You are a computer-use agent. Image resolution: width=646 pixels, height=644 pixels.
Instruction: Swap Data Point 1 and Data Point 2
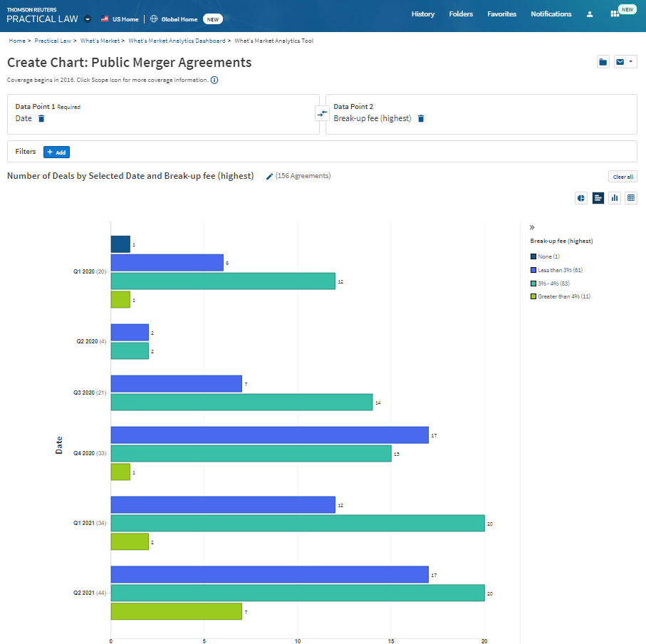pyautogui.click(x=322, y=113)
